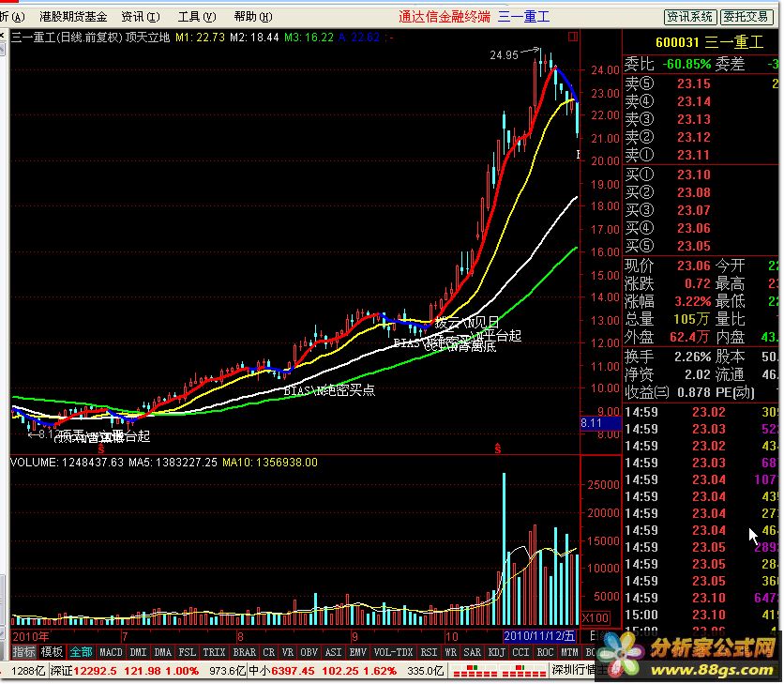
Task: Click the 卖① 23.11 order row
Action: tap(700, 155)
